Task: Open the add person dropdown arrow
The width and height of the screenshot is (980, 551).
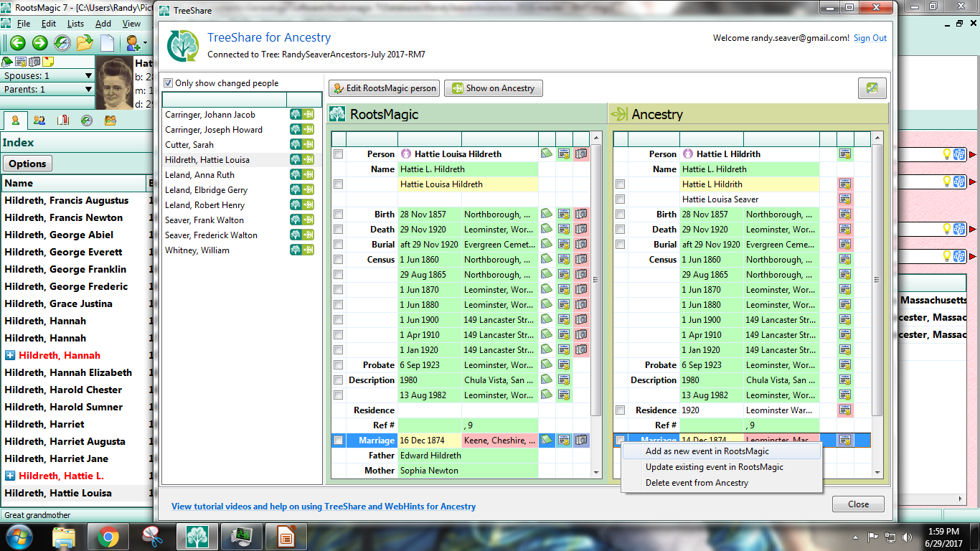Action: pyautogui.click(x=145, y=43)
